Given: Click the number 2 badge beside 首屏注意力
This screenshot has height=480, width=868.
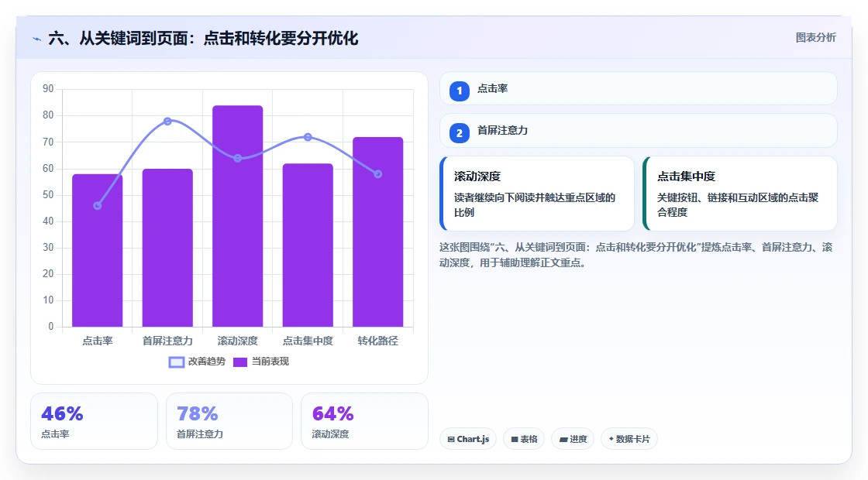Looking at the screenshot, I should pyautogui.click(x=460, y=132).
